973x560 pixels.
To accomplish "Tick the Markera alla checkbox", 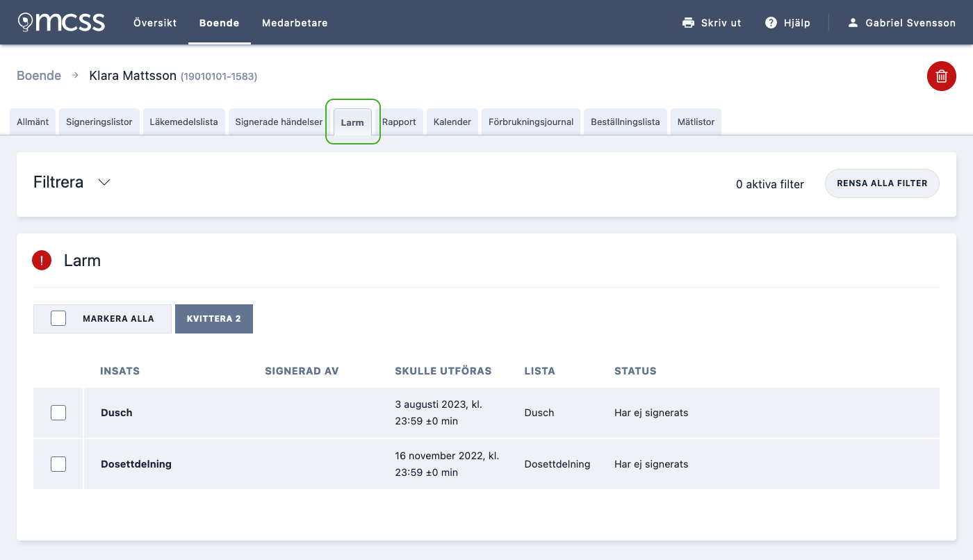I will click(x=58, y=318).
